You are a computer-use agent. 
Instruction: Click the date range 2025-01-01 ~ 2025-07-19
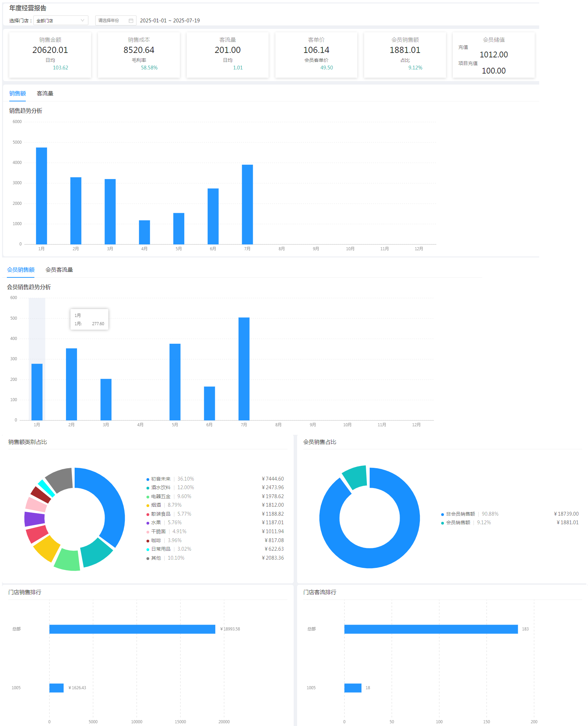tap(170, 21)
